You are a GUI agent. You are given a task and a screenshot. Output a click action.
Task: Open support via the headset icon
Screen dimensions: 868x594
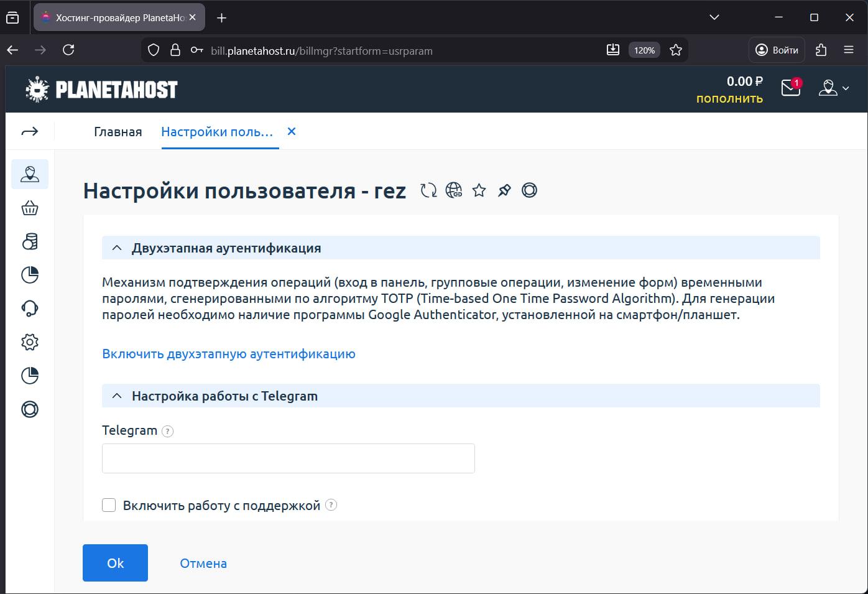pyautogui.click(x=29, y=308)
